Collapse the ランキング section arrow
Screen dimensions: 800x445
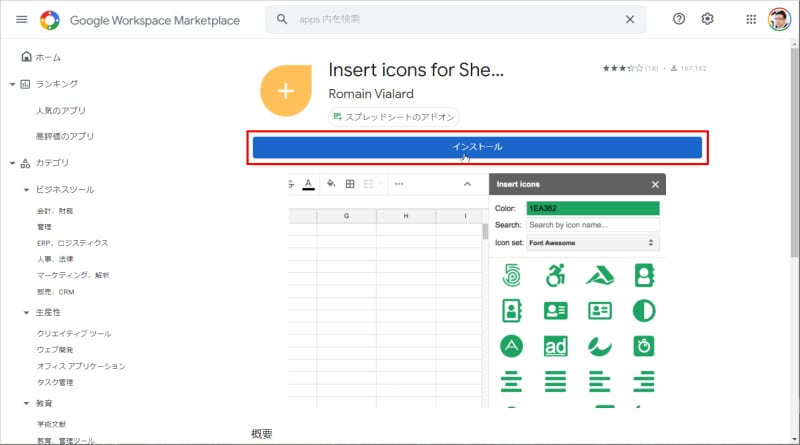coord(12,84)
